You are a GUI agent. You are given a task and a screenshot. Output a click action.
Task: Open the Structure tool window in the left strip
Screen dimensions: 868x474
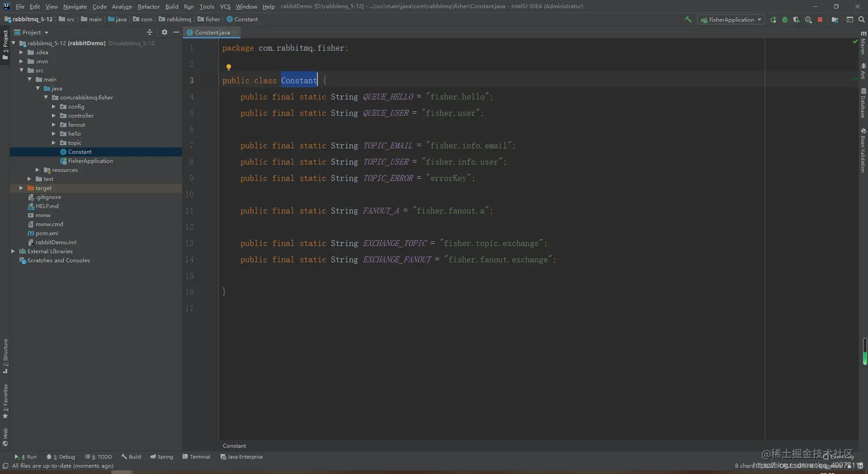(x=5, y=356)
